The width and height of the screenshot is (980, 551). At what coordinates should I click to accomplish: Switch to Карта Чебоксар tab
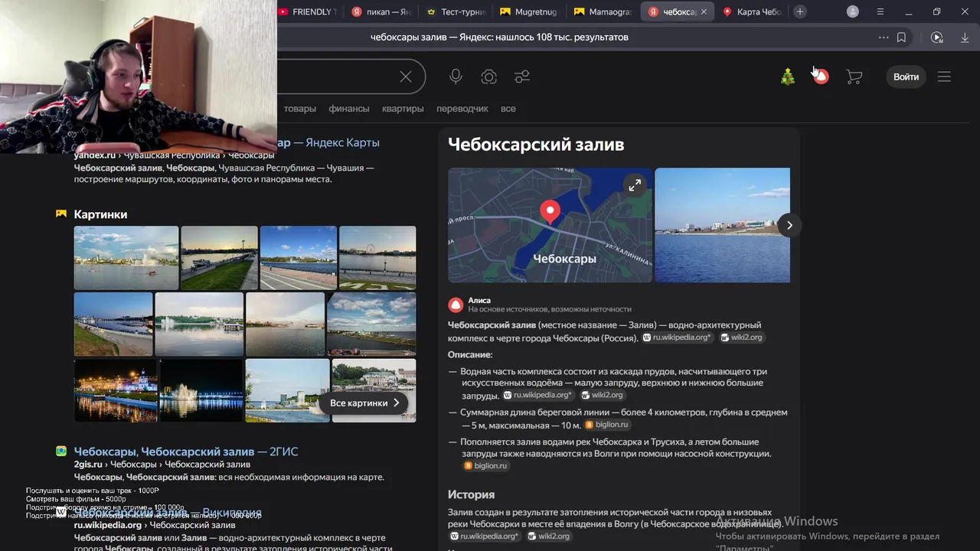(x=753, y=11)
